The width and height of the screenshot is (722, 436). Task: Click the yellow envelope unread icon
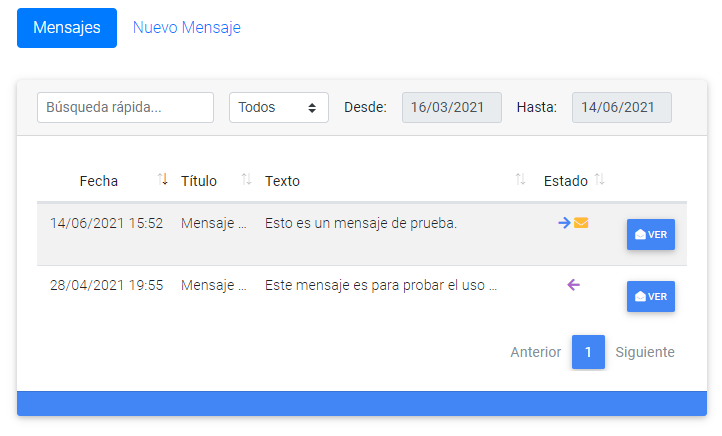click(x=581, y=223)
